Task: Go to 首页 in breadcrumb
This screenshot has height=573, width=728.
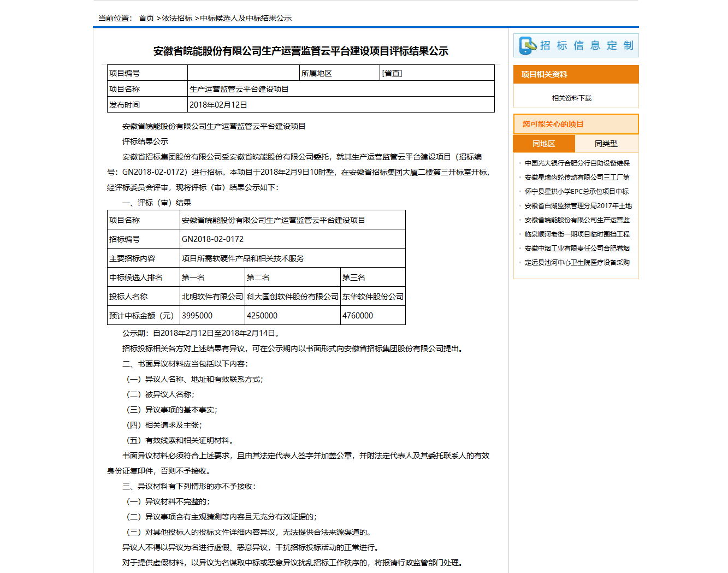Action: point(146,18)
